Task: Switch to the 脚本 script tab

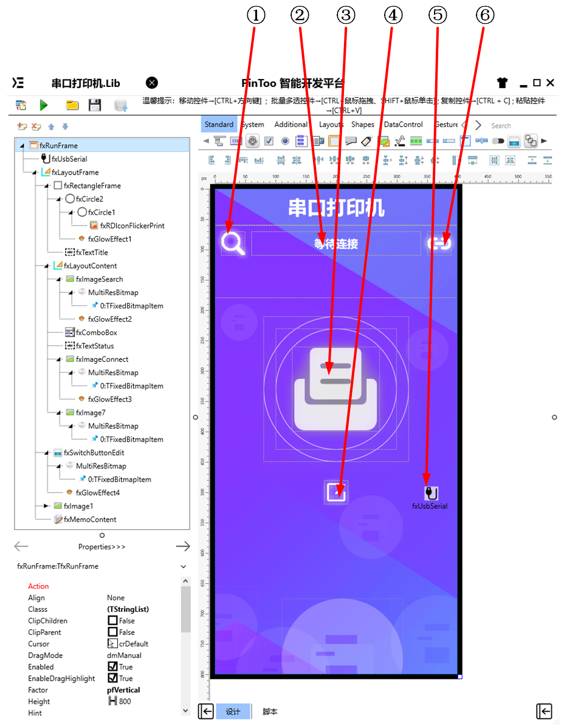Action: point(270,712)
